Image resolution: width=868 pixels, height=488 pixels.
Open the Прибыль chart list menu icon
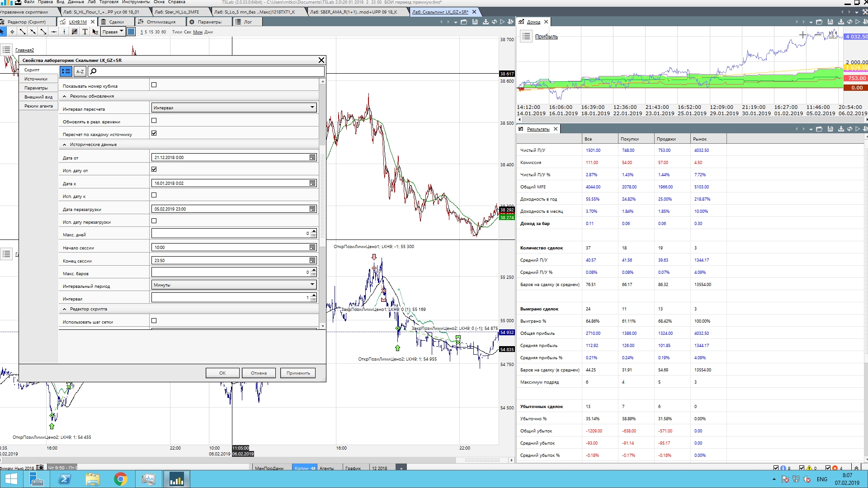click(526, 37)
